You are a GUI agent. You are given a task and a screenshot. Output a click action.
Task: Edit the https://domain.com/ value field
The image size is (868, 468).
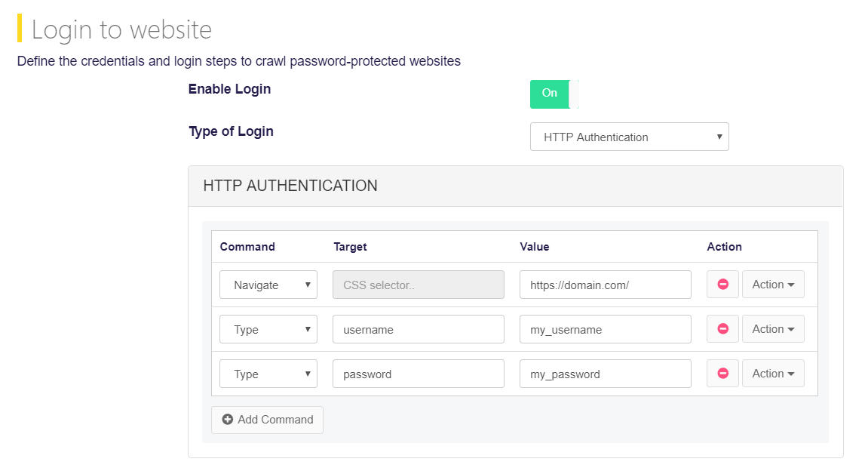pyautogui.click(x=606, y=285)
